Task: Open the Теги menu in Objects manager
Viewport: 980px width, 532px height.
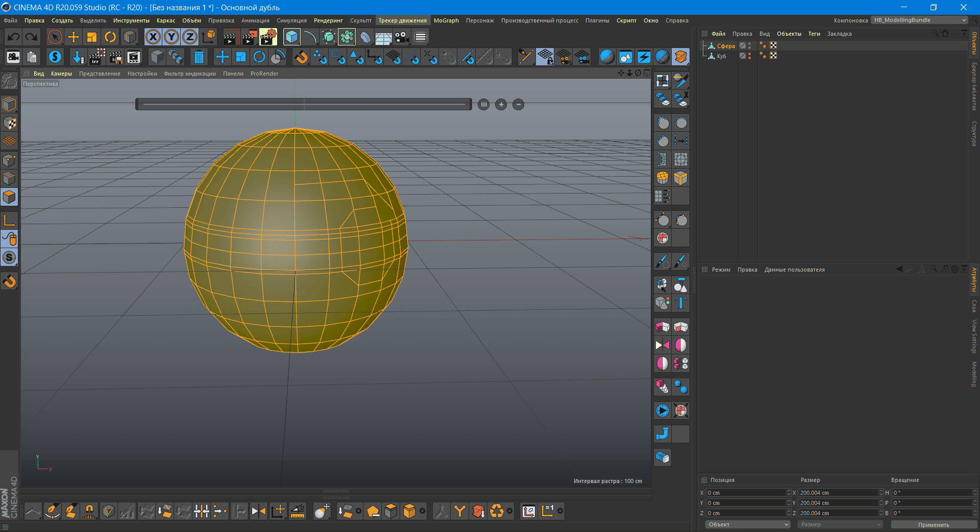Action: pyautogui.click(x=814, y=34)
